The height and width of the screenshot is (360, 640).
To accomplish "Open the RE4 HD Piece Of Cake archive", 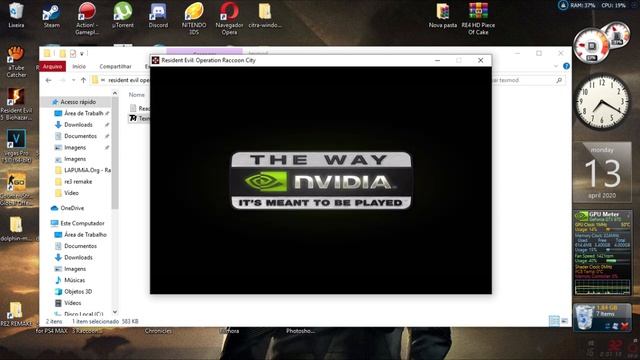I will tap(478, 18).
